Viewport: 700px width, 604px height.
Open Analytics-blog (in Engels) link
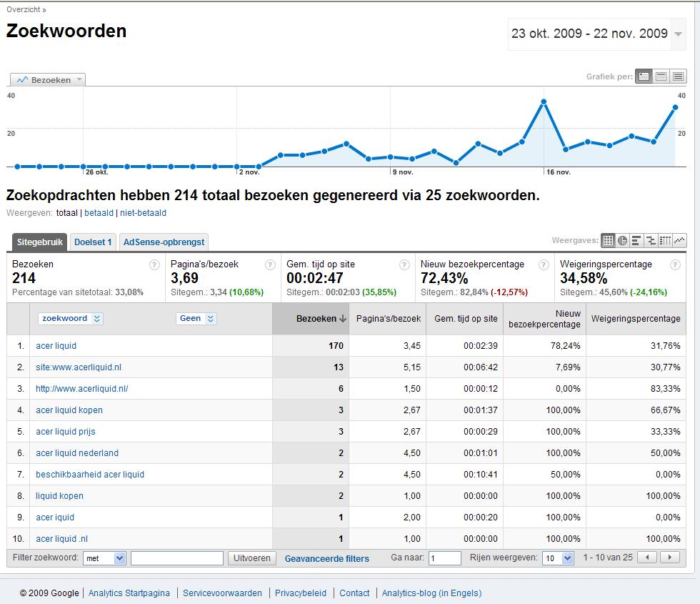pyautogui.click(x=431, y=593)
